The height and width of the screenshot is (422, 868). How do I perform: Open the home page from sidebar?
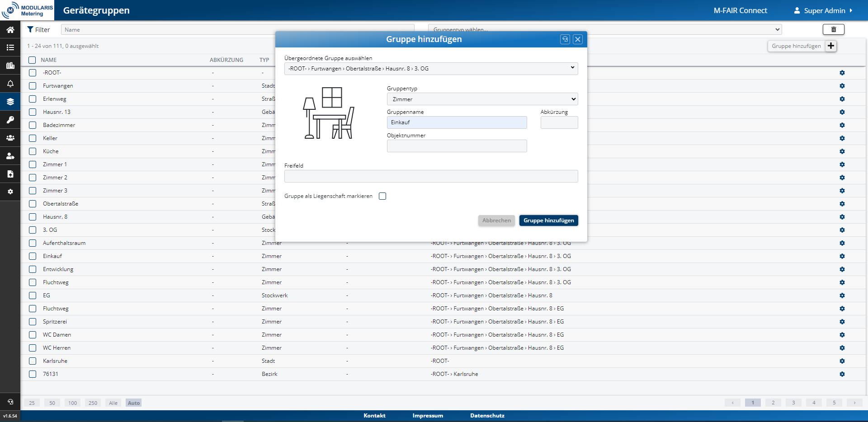(x=10, y=30)
